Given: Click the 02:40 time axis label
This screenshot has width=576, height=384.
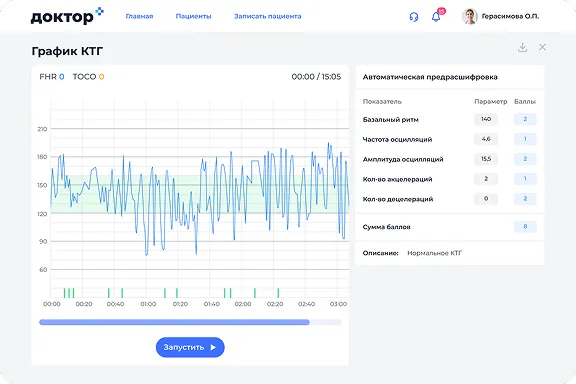Looking at the screenshot, I should point(307,304).
